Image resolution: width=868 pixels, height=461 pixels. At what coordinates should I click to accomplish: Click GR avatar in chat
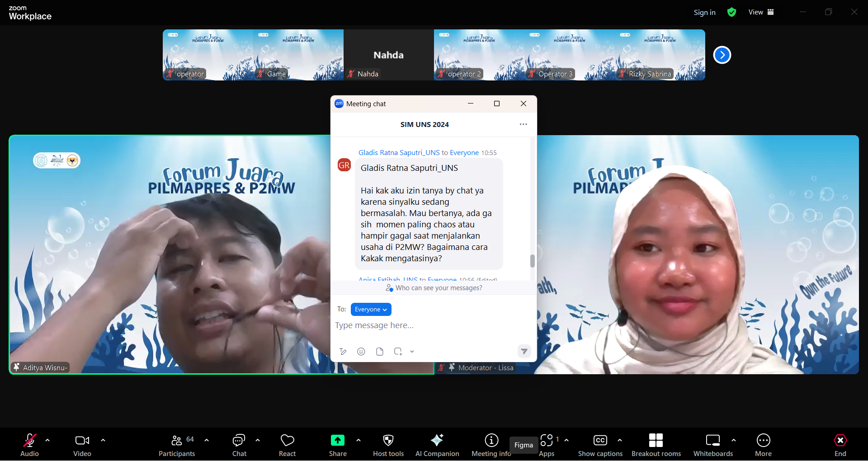(x=344, y=165)
